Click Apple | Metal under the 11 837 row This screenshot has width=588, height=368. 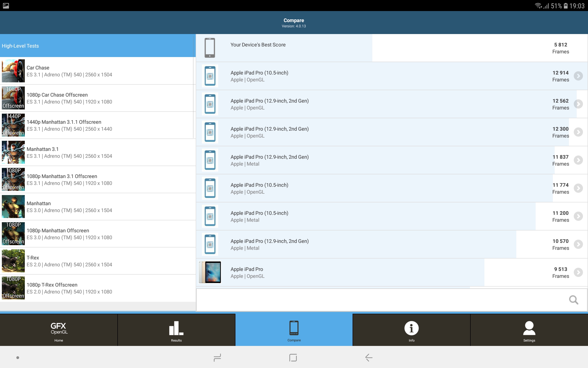click(245, 164)
